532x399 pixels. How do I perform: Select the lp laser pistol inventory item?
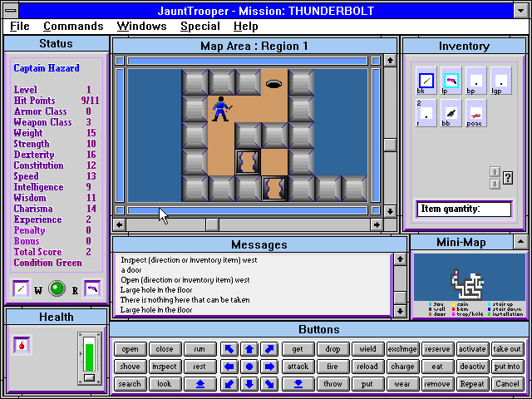pyautogui.click(x=451, y=81)
